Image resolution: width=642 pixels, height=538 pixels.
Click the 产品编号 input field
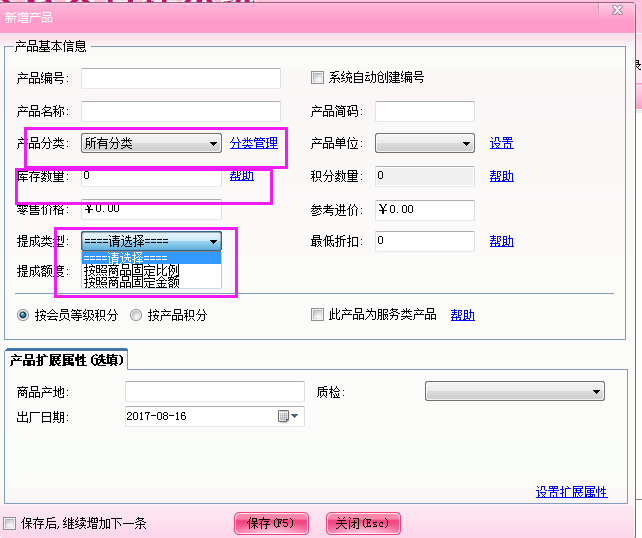pyautogui.click(x=181, y=78)
